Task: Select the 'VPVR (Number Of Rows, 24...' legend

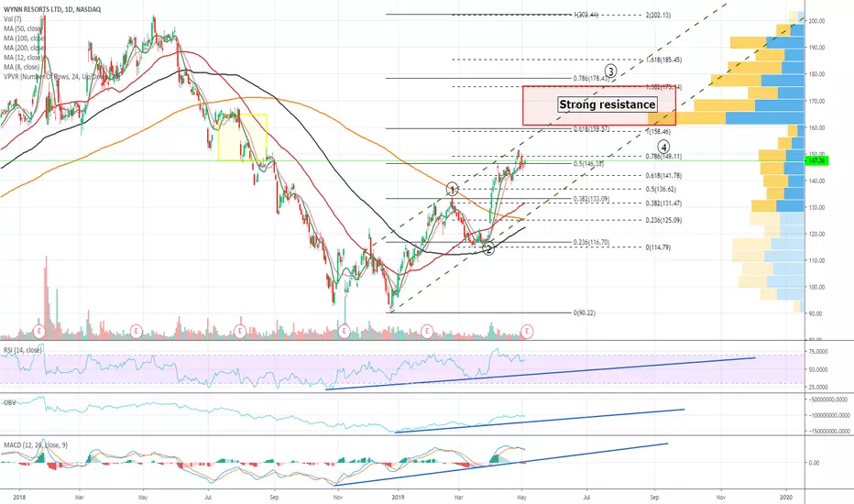Action: 61,77
